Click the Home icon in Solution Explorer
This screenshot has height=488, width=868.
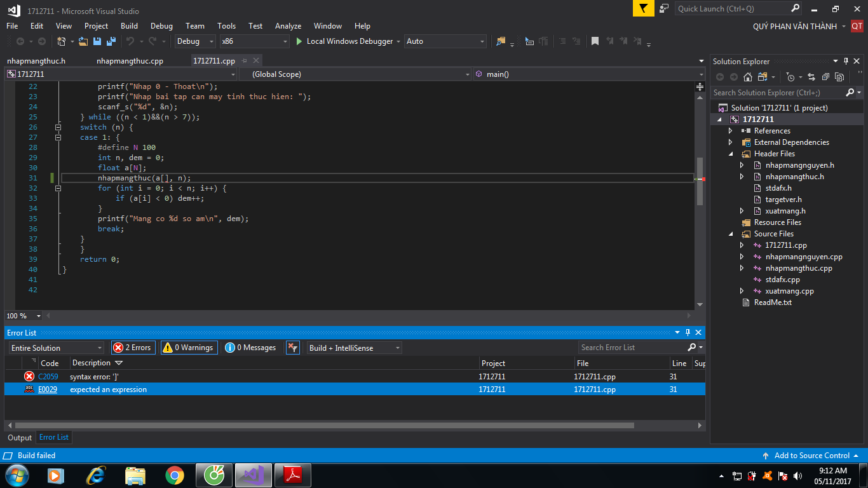[x=747, y=77]
